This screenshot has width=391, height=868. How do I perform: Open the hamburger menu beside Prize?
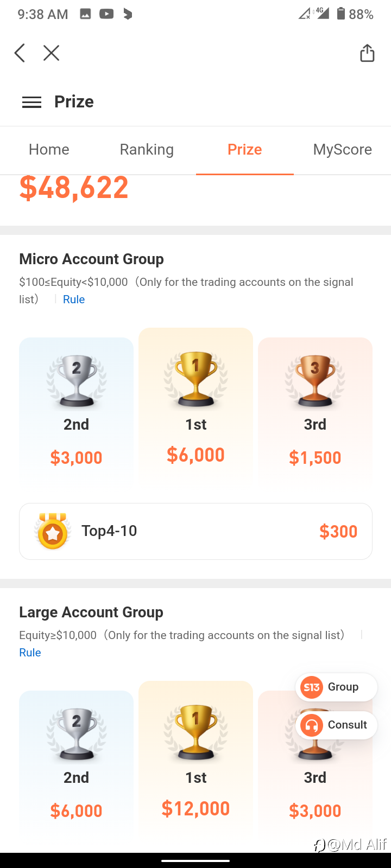tap(31, 102)
